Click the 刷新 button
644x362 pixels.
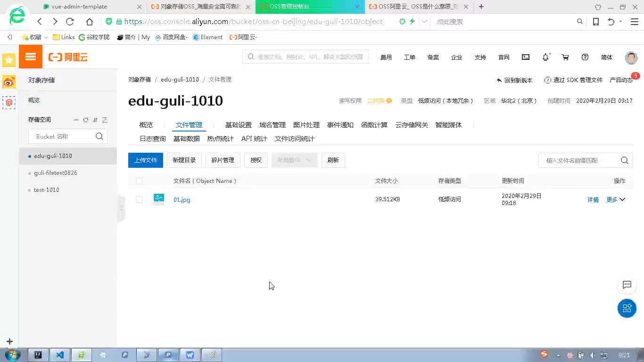[x=333, y=160]
